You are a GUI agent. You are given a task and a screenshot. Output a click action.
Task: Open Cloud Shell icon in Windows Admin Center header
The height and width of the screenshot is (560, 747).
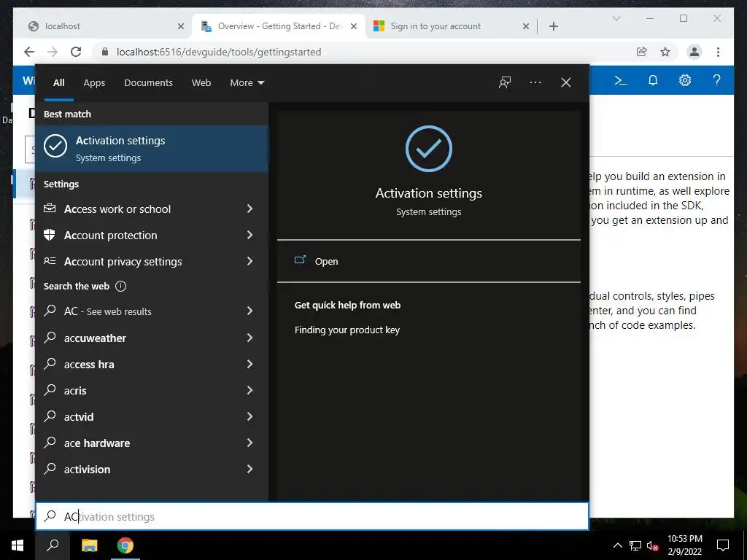pyautogui.click(x=620, y=80)
